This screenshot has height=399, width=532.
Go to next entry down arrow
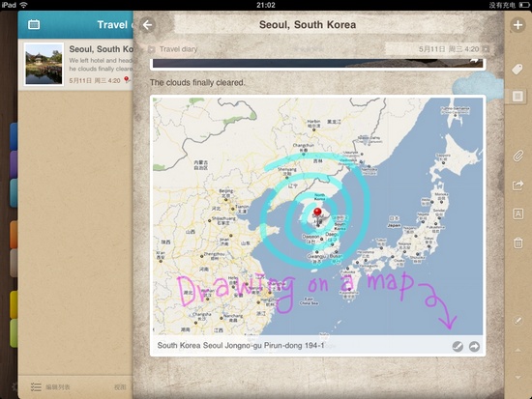(x=517, y=377)
